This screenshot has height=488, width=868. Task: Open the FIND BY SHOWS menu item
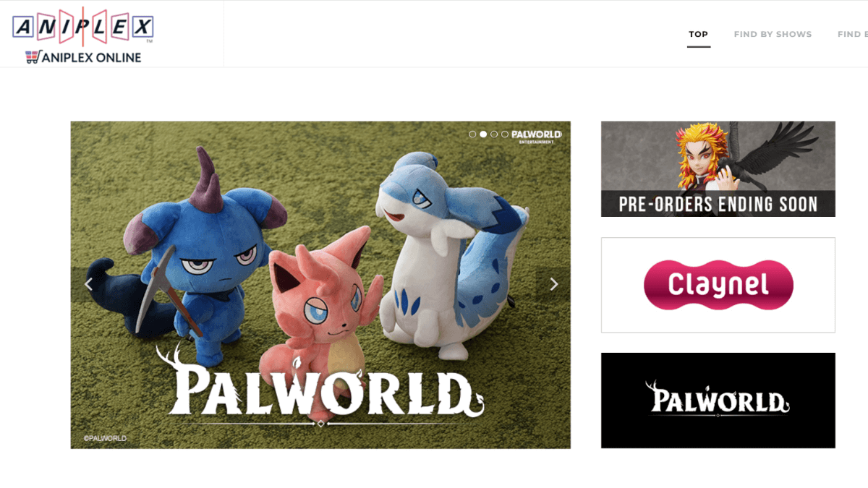tap(773, 34)
